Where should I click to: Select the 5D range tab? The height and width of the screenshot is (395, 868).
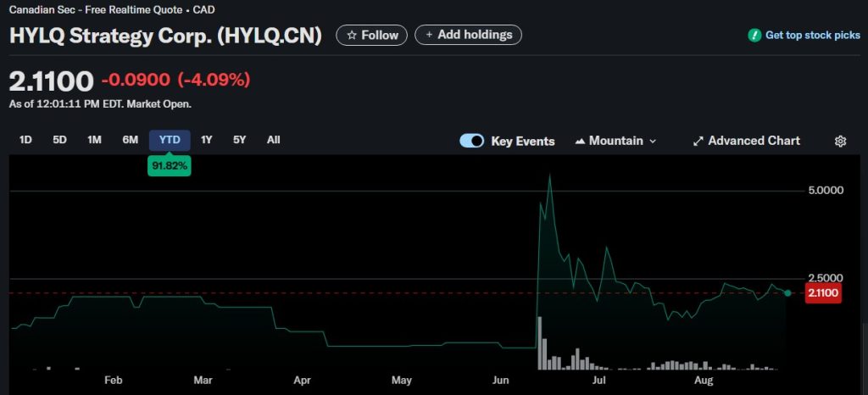60,141
